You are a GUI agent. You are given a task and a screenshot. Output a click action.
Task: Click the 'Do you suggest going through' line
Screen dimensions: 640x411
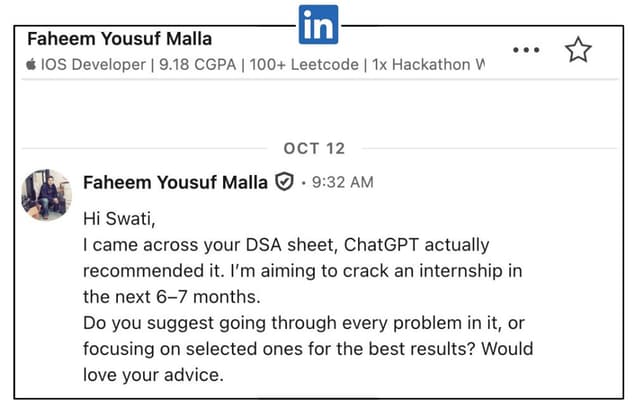[x=304, y=323]
